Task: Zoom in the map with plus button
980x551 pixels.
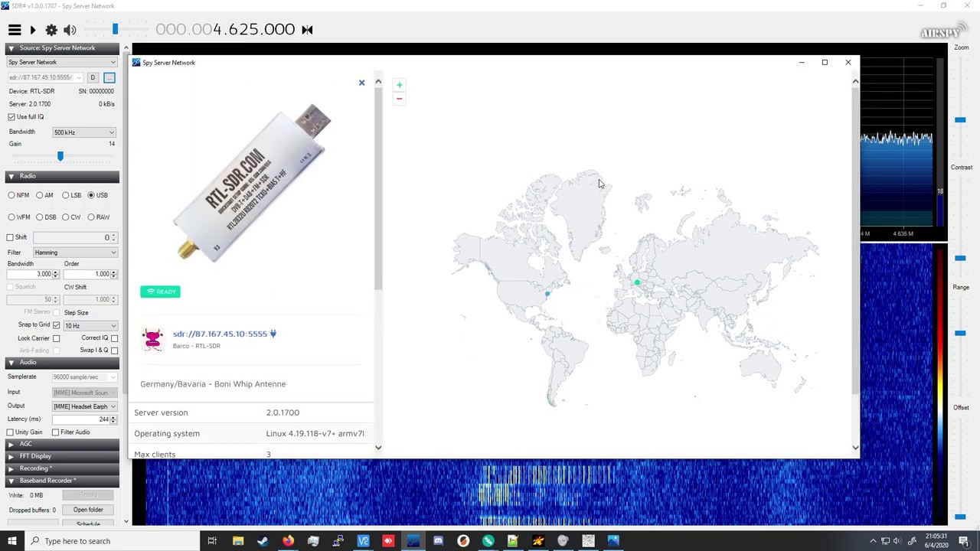Action: click(399, 85)
